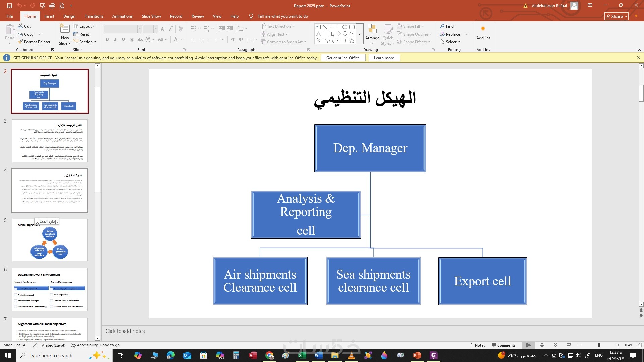
Task: Click the Save icon in title bar
Action: coord(9,6)
